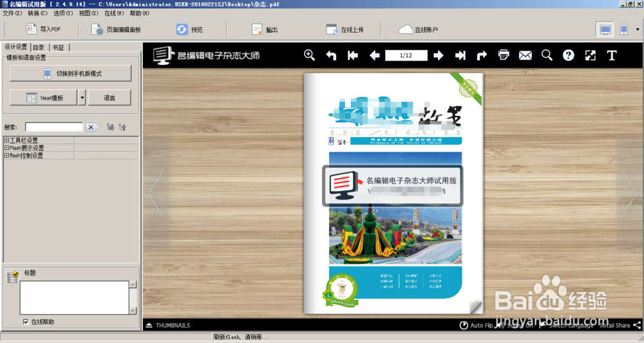Jump to last page icon
The width and height of the screenshot is (644, 343).
460,55
